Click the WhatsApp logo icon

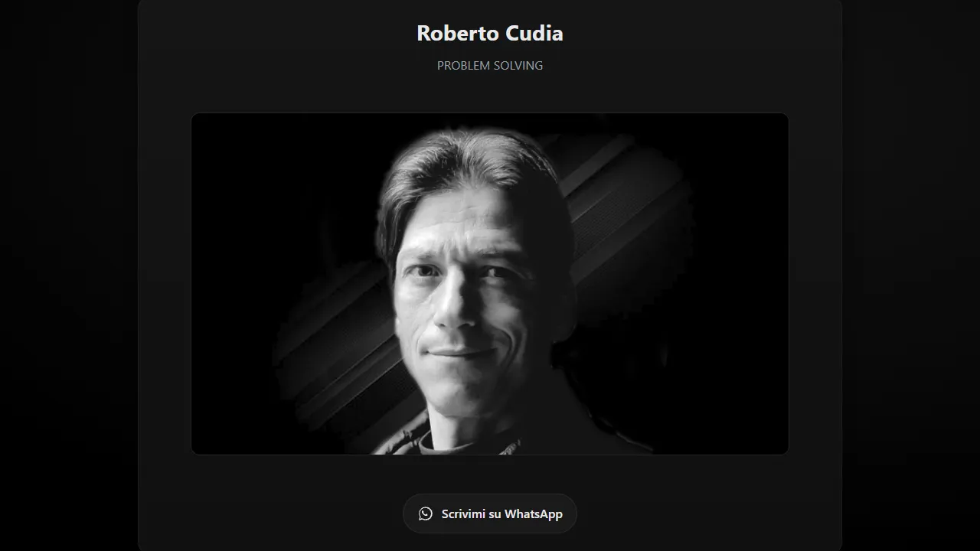point(426,514)
